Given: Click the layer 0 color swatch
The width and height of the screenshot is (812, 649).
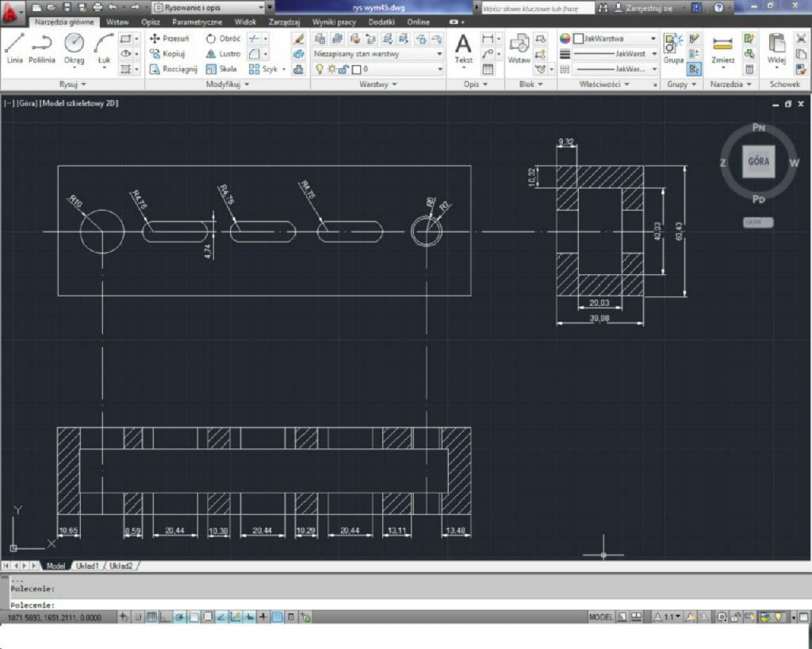Looking at the screenshot, I should point(356,69).
